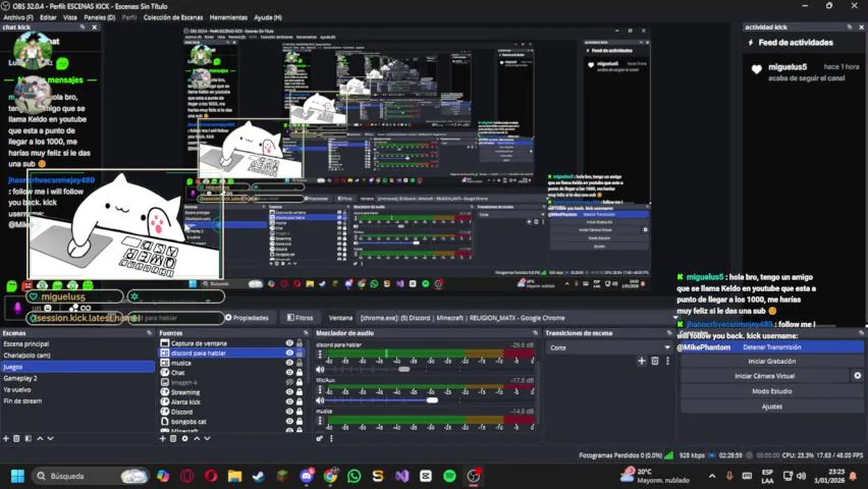Remove scene transition with trash icon
Viewport: 868px width, 489px height.
(x=655, y=361)
